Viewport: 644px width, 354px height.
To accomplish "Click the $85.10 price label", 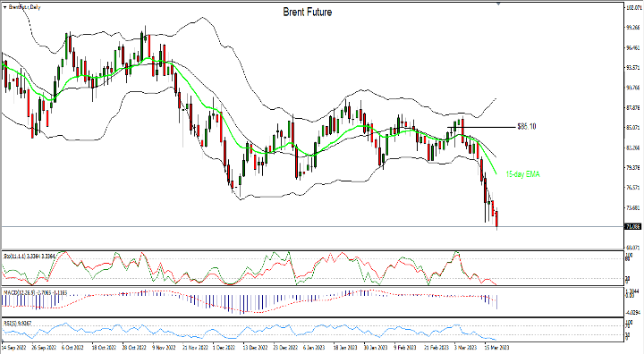I will (527, 126).
